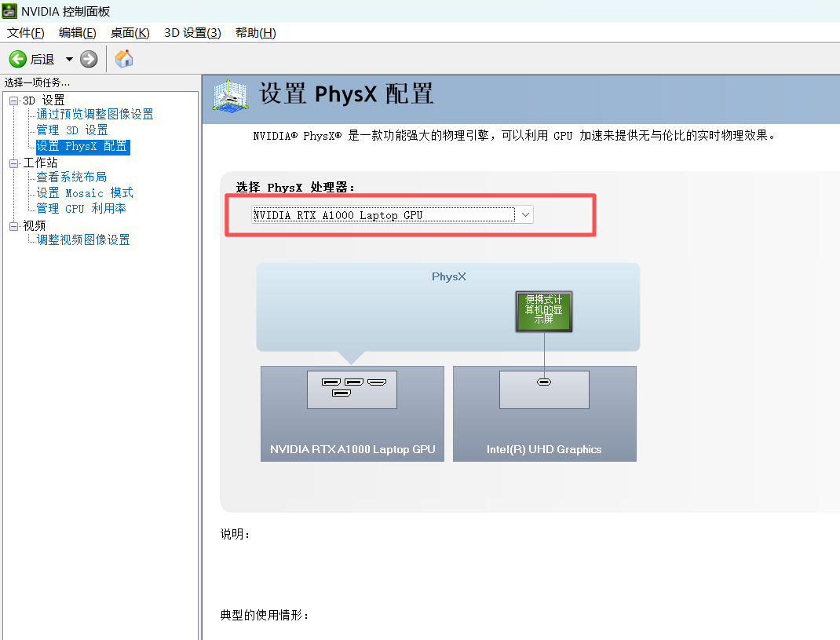
Task: Select the 3D 设置 category label
Action: [43, 101]
